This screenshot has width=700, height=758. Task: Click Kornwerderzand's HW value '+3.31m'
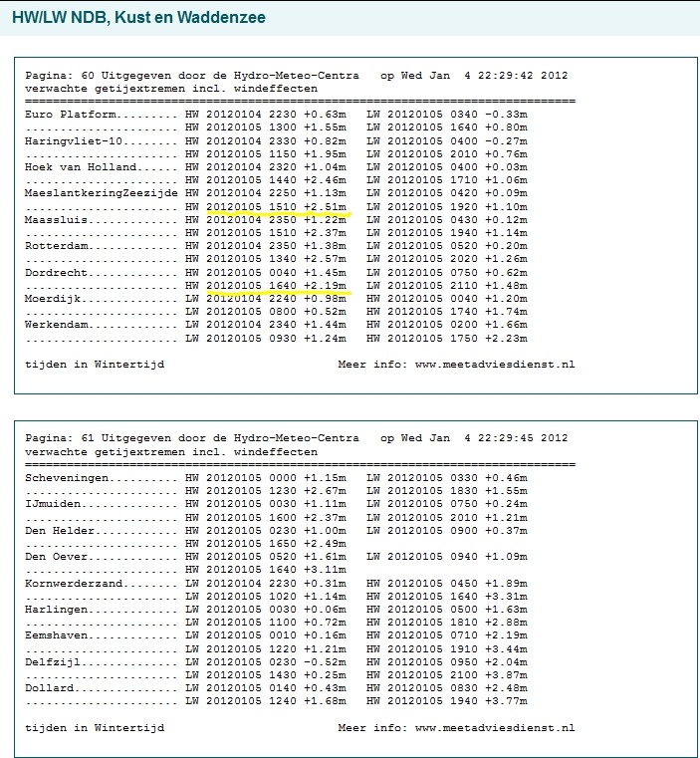[506, 596]
